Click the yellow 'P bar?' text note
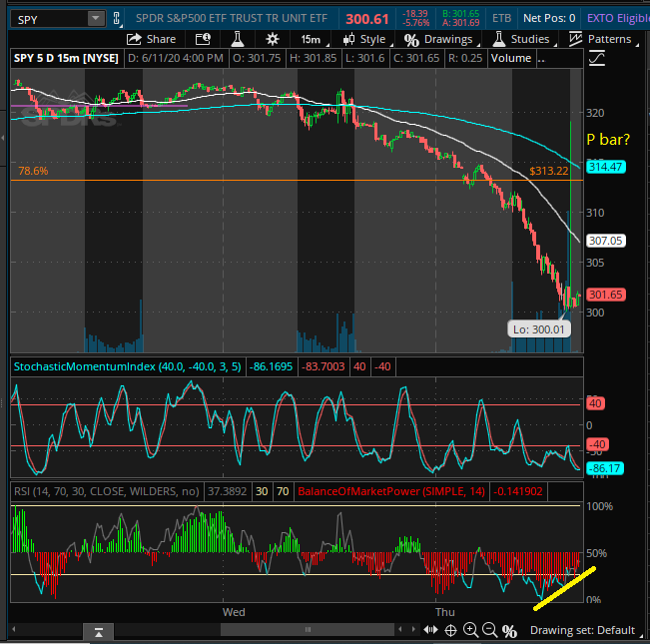Viewport: 650px width, 644px height. (608, 140)
